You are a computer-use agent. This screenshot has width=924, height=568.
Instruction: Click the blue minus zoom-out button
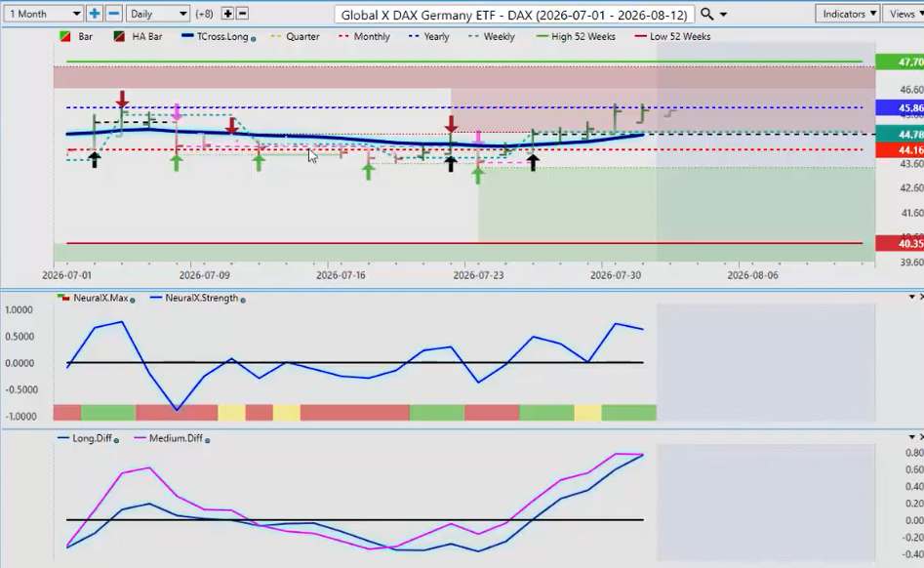[x=114, y=14]
